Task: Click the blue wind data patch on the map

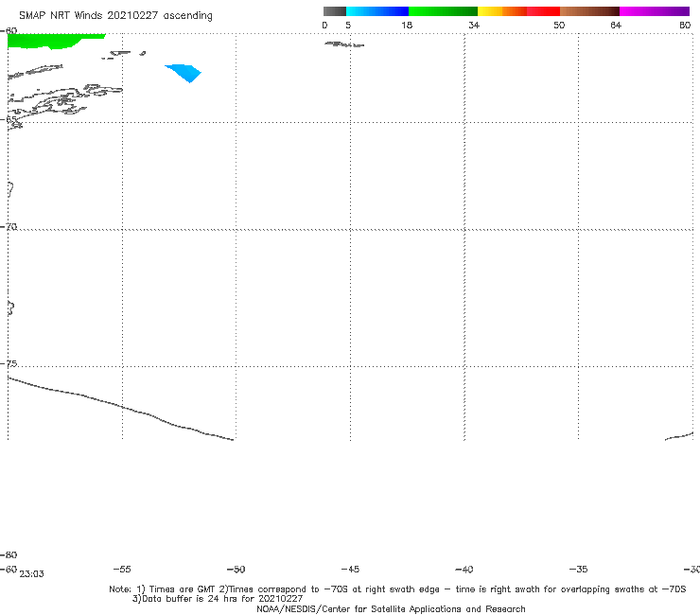Action: click(x=184, y=73)
